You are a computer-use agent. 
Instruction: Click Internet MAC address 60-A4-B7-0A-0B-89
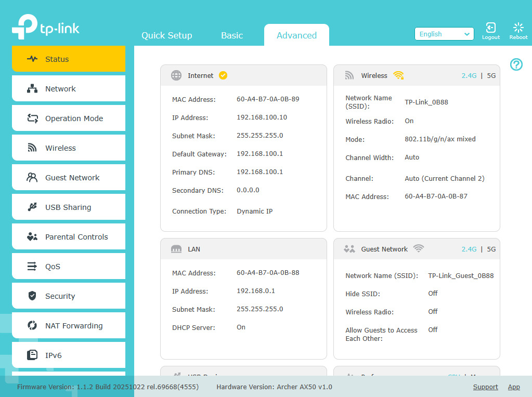(268, 99)
